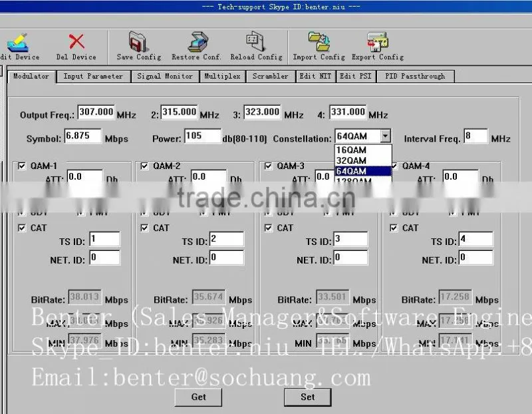Switch to the Input Parameter tab

click(93, 76)
